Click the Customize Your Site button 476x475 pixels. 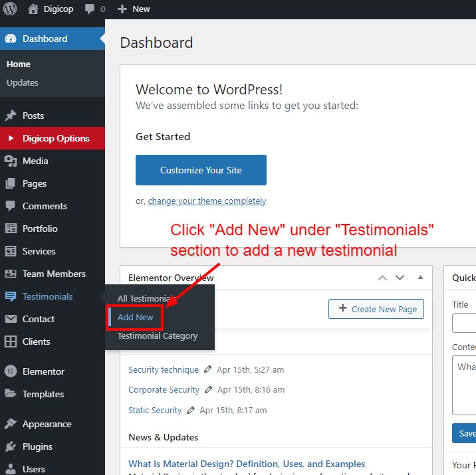tap(201, 170)
